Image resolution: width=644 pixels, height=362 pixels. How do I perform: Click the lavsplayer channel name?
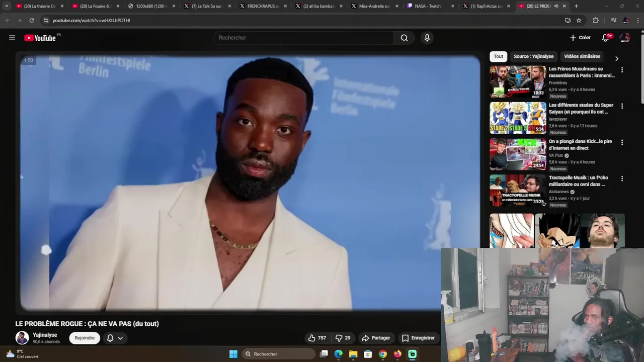tap(558, 119)
